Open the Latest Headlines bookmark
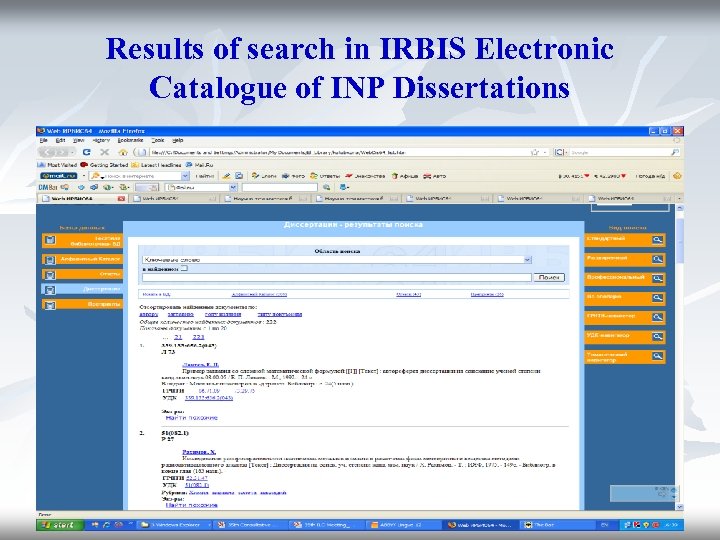 156,164
